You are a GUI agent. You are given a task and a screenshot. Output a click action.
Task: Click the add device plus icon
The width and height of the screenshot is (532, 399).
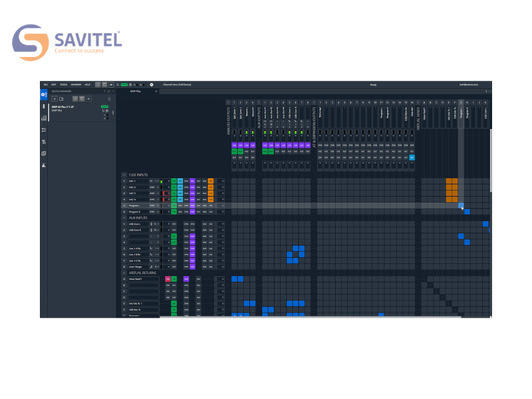55,98
